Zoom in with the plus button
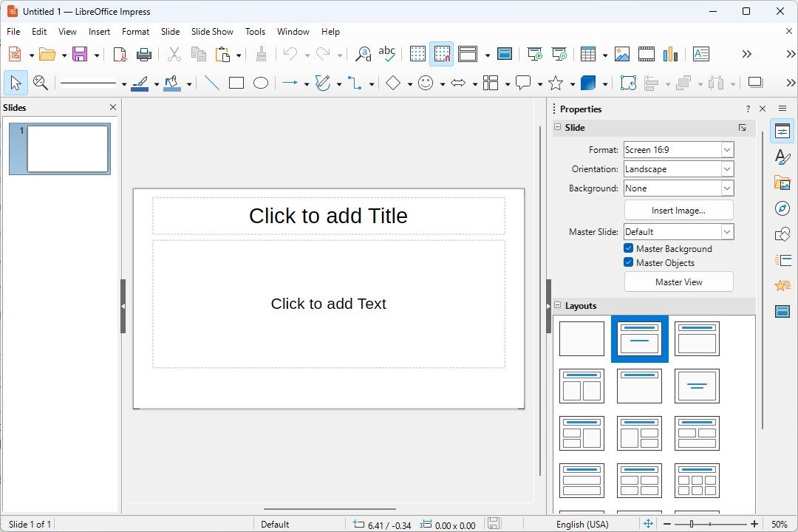Viewport: 798px width, 532px height. tap(754, 524)
